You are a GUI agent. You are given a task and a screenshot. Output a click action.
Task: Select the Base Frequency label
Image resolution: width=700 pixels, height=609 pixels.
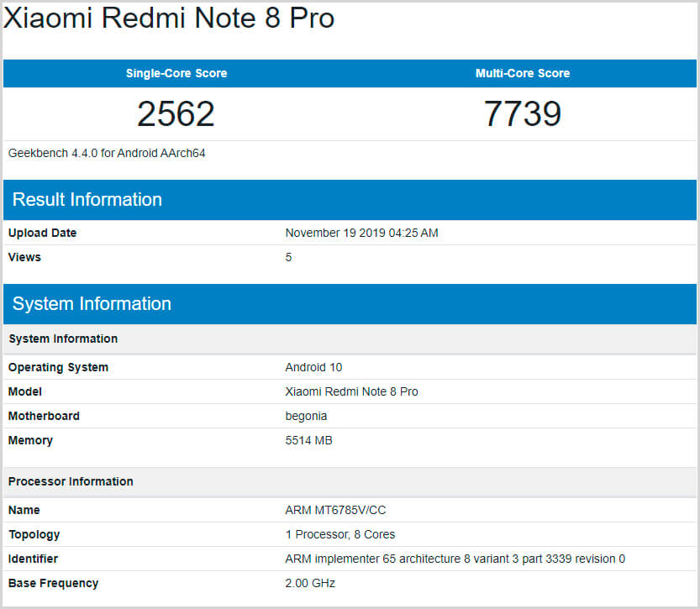[53, 583]
